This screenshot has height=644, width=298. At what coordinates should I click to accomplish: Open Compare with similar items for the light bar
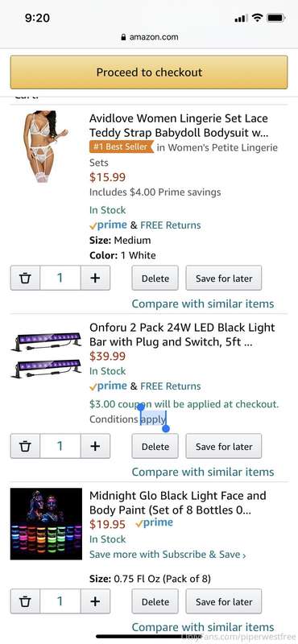203,472
